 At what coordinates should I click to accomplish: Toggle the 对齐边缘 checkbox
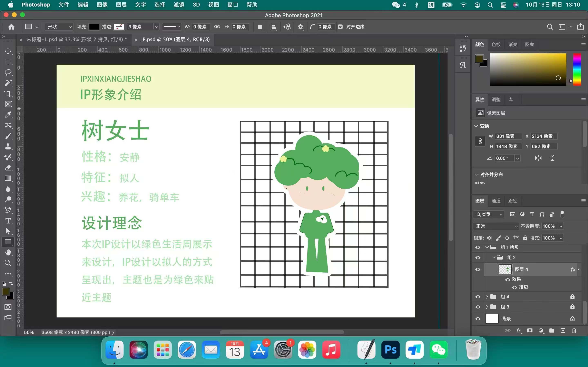(340, 27)
